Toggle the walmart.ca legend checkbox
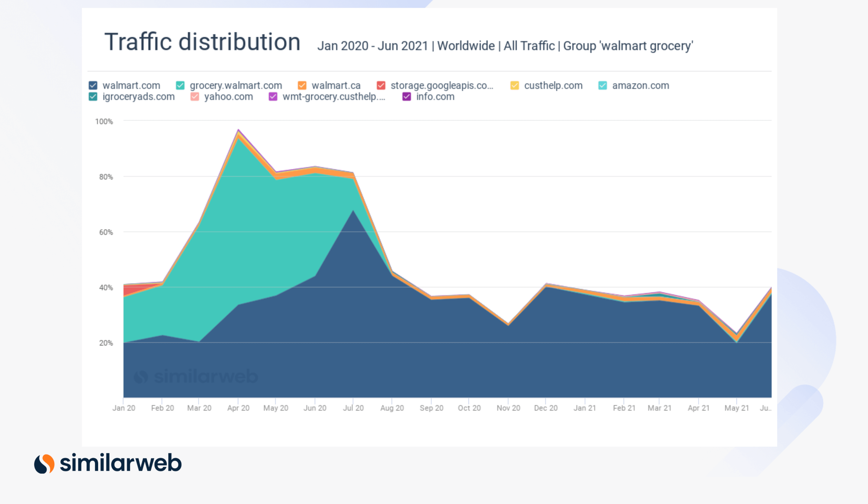 pyautogui.click(x=302, y=85)
